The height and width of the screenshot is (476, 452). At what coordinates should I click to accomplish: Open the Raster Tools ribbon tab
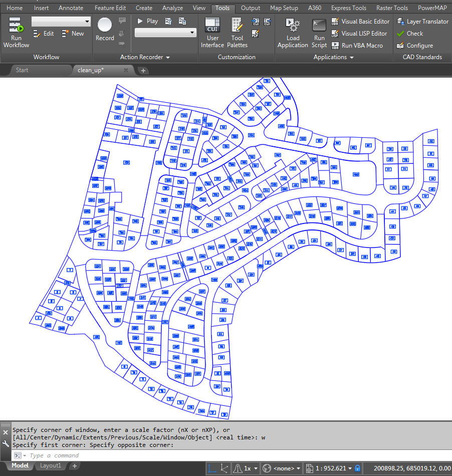(x=392, y=8)
